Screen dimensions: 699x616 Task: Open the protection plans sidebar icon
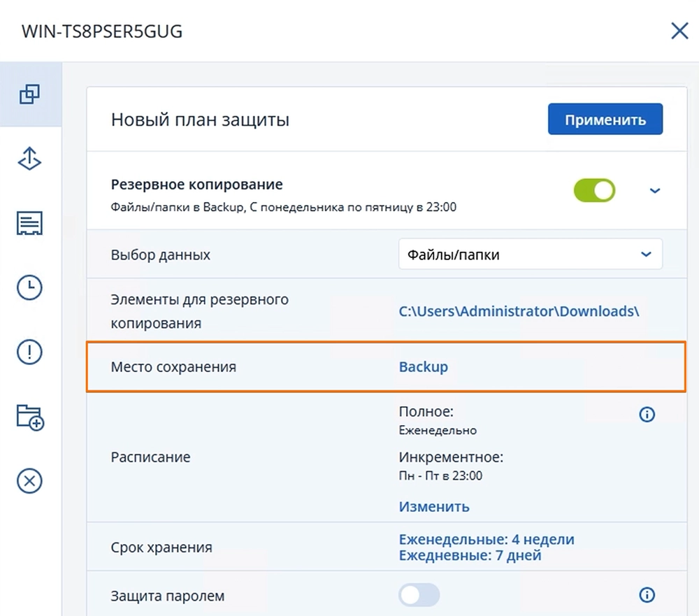pos(29,94)
